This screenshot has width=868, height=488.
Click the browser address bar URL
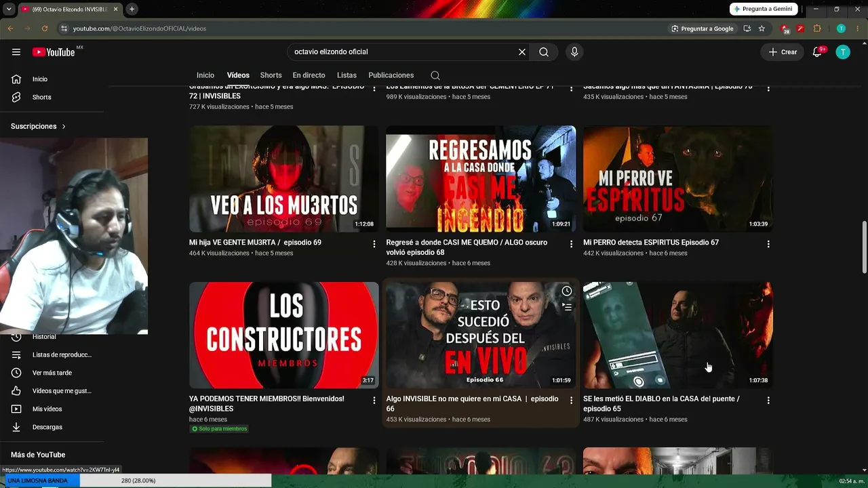(x=140, y=28)
